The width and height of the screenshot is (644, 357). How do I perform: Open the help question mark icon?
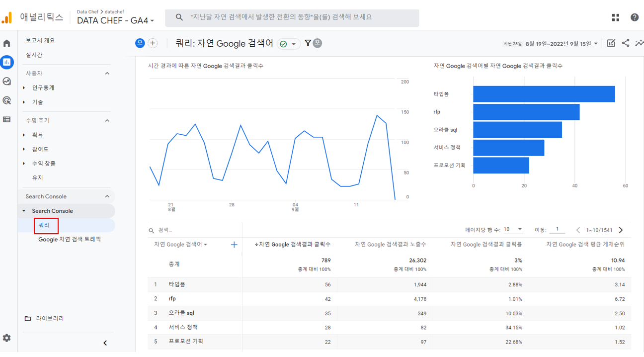click(x=635, y=17)
